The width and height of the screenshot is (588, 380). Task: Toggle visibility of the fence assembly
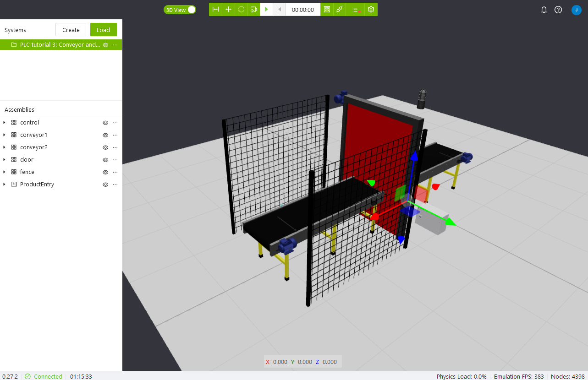[x=105, y=172]
